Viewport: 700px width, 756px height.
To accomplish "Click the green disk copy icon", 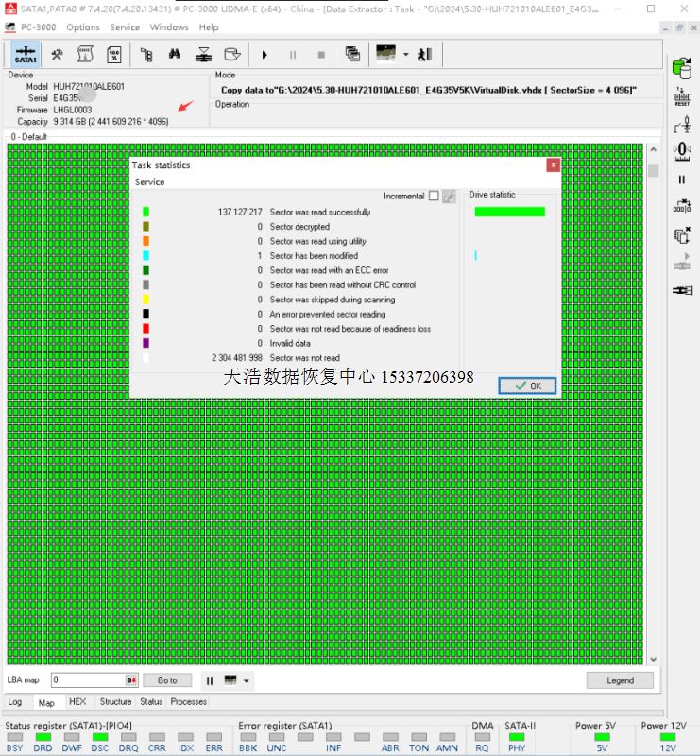I will coord(681,67).
